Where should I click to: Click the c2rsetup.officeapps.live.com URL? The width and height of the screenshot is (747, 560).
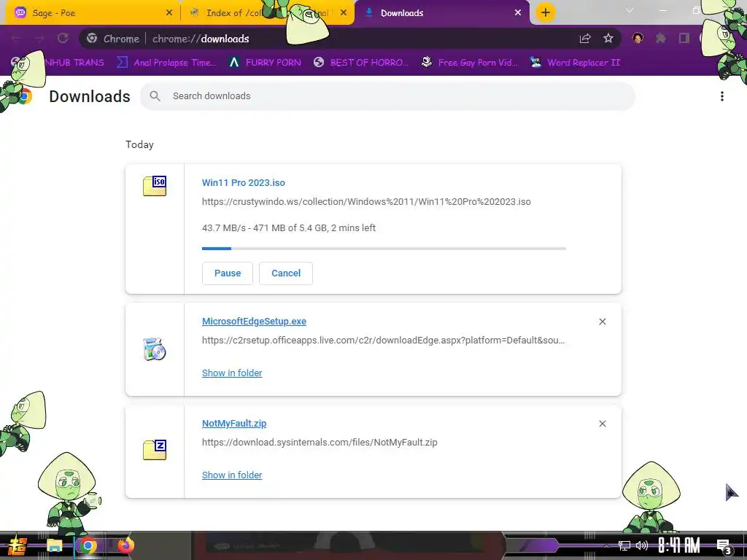(383, 341)
